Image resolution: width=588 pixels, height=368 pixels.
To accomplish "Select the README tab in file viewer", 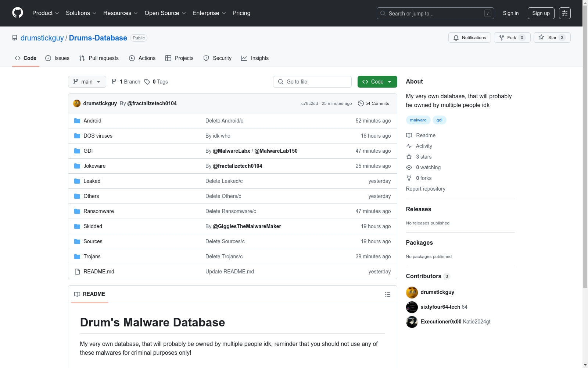I will point(90,294).
